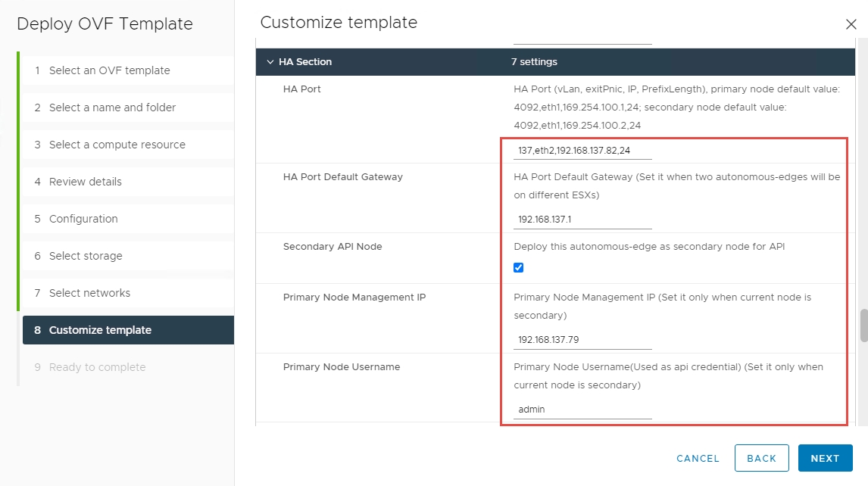The height and width of the screenshot is (486, 868).
Task: Switch to step 5 Configuration
Action: [83, 219]
